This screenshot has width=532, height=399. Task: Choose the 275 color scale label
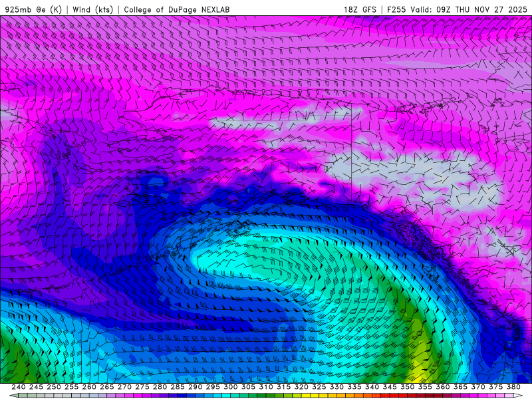tap(142, 387)
